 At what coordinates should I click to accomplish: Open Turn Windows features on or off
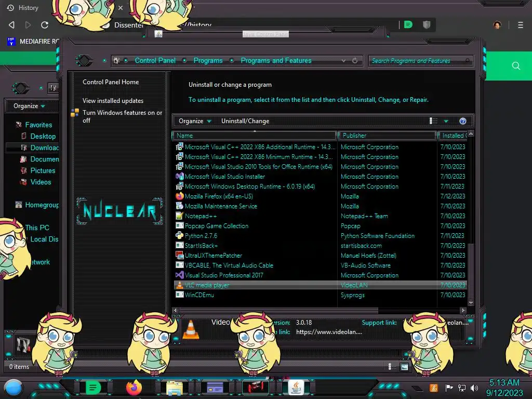[122, 116]
